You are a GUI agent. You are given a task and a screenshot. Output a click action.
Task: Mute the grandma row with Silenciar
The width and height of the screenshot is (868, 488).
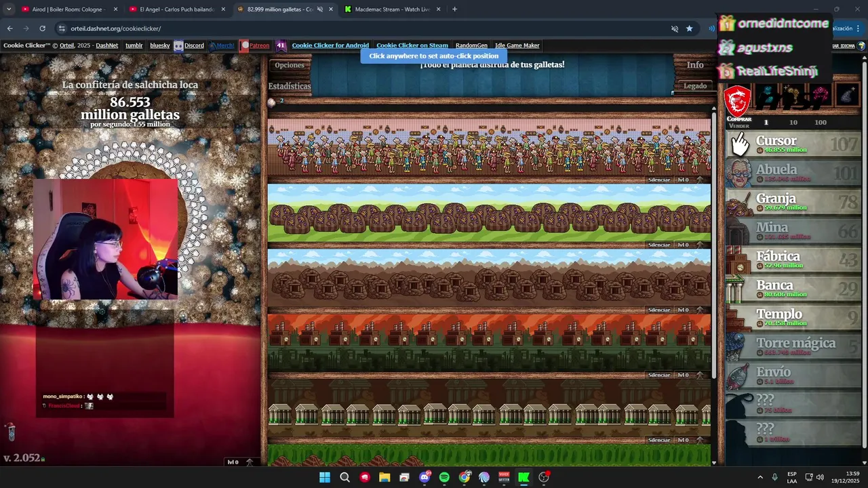[659, 180]
